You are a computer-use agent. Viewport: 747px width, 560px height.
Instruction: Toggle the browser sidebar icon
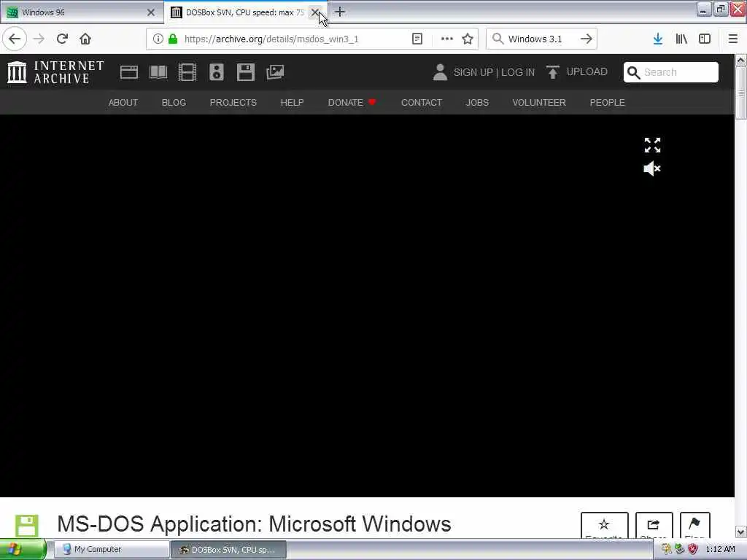705,39
